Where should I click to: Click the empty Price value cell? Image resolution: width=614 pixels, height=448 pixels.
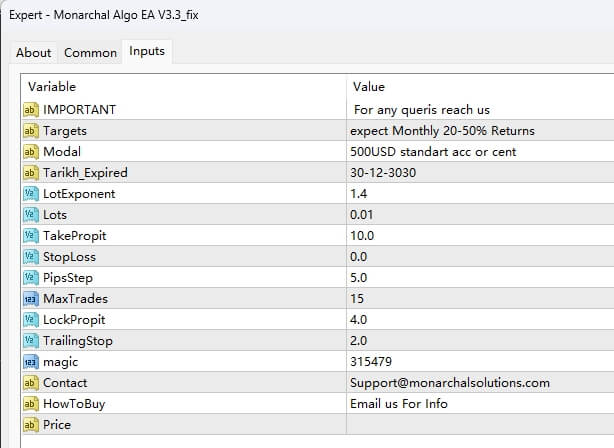click(480, 425)
